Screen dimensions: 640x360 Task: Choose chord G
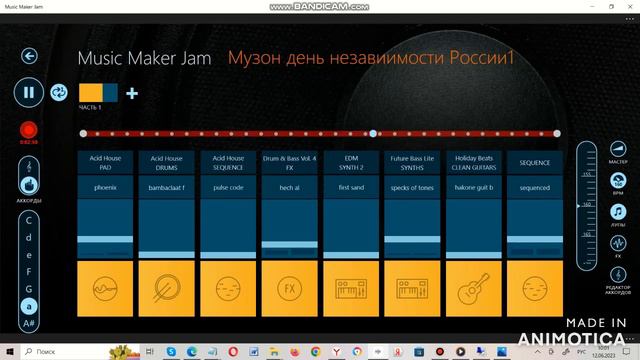(29, 289)
